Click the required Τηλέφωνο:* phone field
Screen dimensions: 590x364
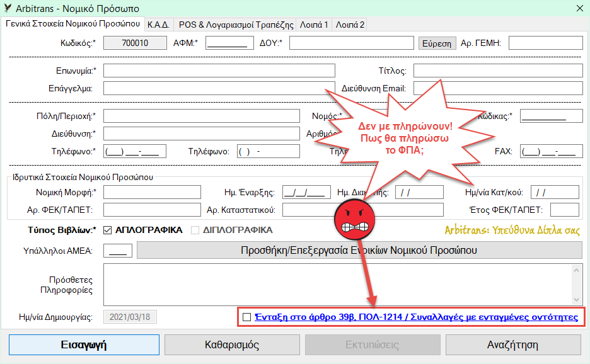pyautogui.click(x=135, y=151)
